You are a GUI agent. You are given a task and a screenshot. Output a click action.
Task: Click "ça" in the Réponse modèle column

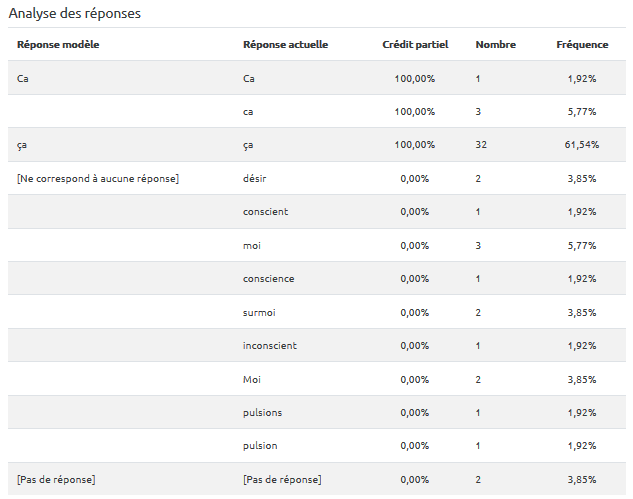22,145
